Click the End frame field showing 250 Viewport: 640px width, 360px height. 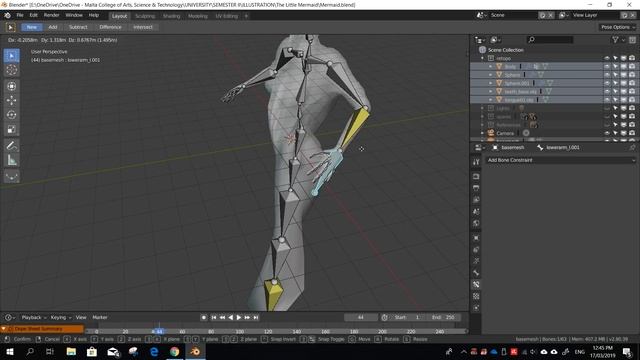coord(443,317)
